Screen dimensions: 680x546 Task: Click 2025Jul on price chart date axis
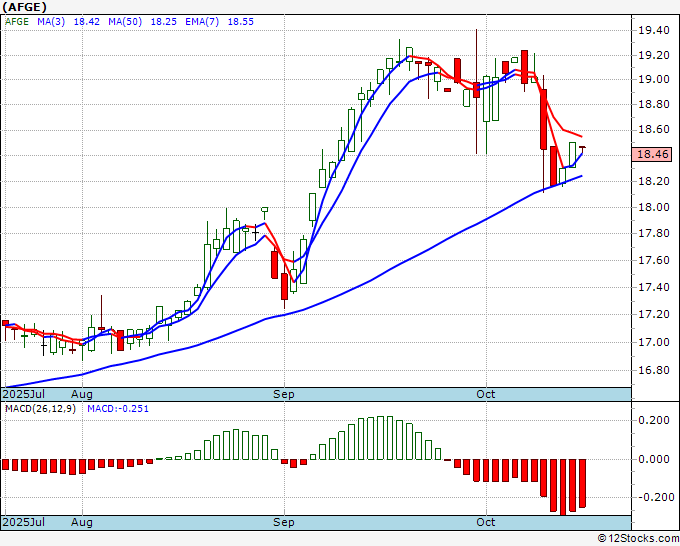(24, 394)
